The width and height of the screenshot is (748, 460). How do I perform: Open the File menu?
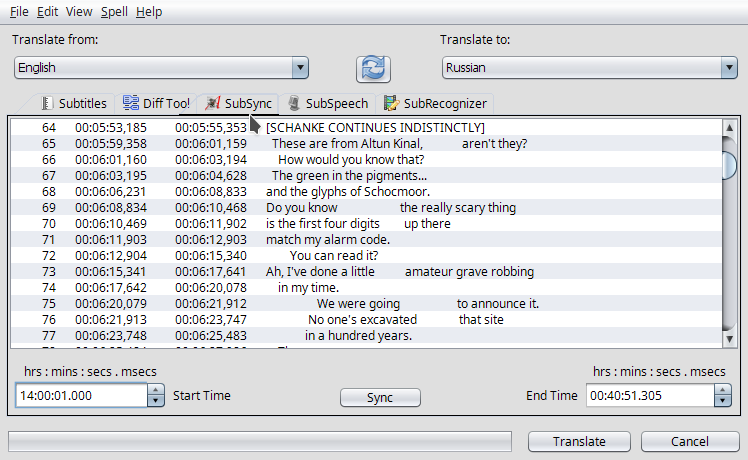(x=19, y=11)
